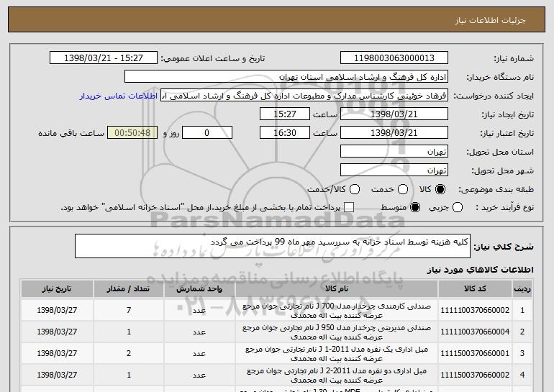This screenshot has width=554, height=392.
Task: Click the creation time field 15:27
Action: [x=285, y=114]
